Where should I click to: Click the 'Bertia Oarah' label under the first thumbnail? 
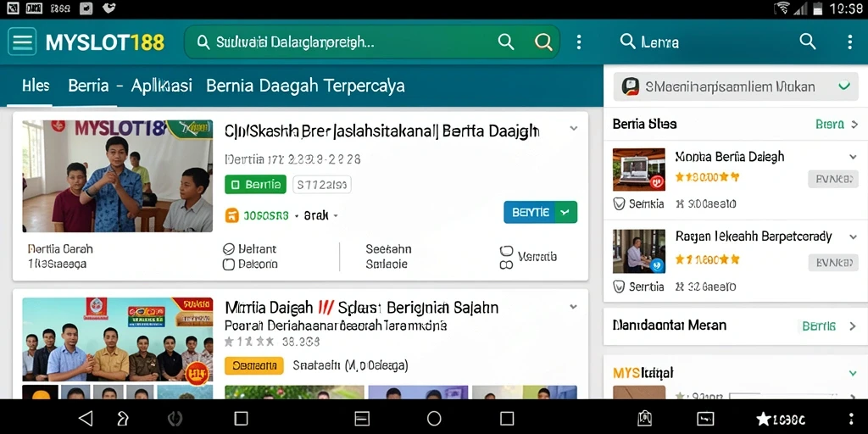click(x=60, y=249)
